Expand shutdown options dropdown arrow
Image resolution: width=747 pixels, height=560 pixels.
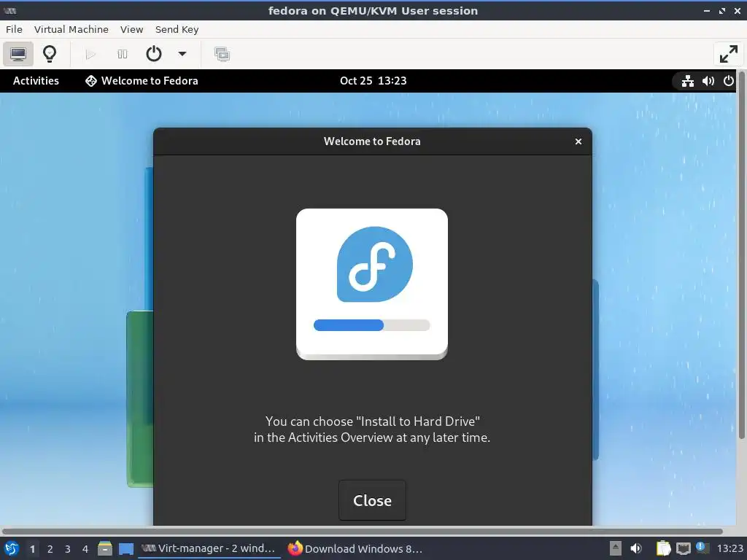coord(182,54)
